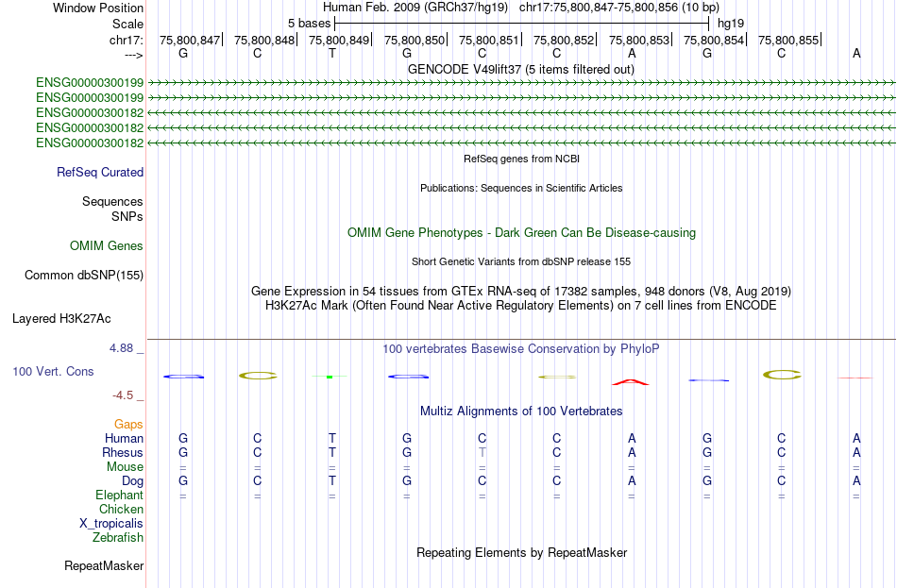
Task: Click the horizontal 5-base scale bar line
Action: (x=522, y=24)
